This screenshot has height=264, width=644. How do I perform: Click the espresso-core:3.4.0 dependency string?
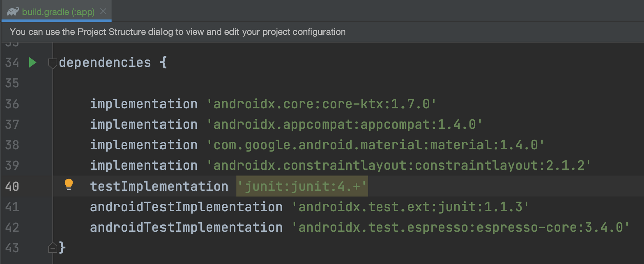pyautogui.click(x=460, y=228)
